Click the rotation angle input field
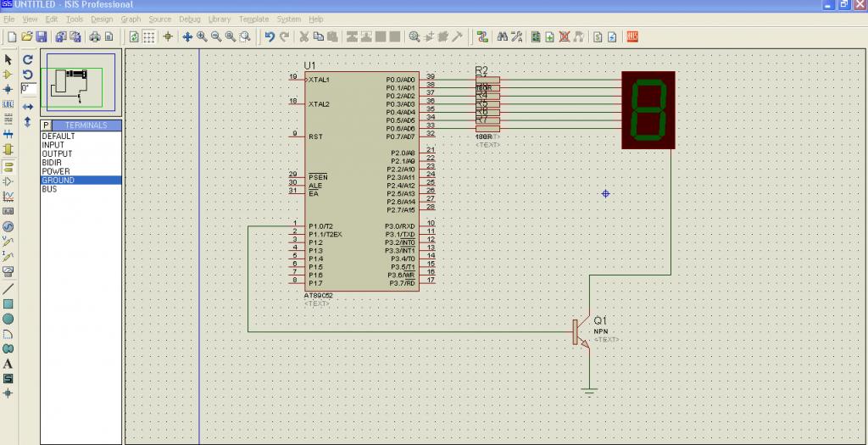Viewport: 868px width, 445px height. click(28, 88)
